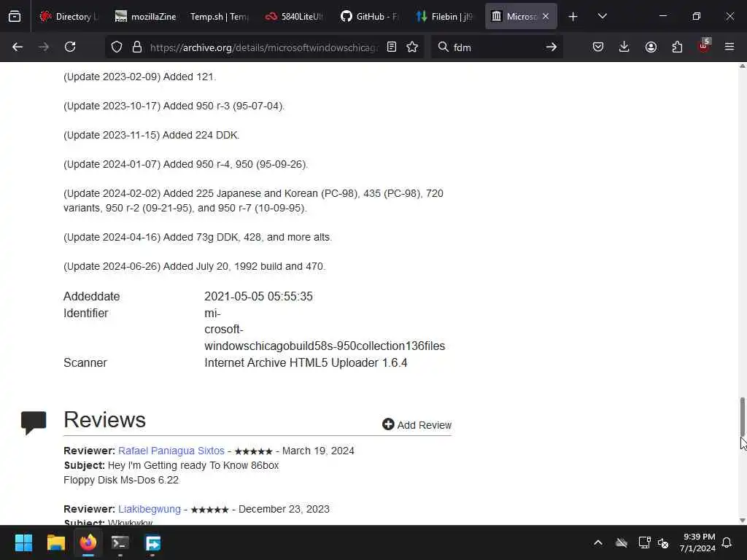Toggle reader view icon

tap(392, 47)
